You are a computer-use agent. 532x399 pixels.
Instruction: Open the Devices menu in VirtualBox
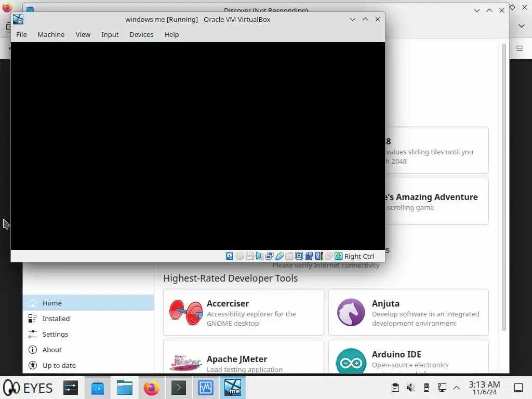tap(141, 35)
